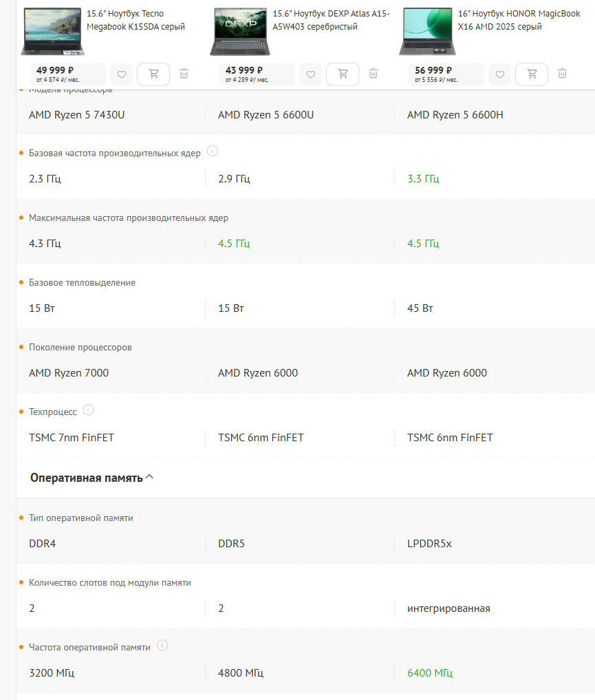The image size is (595, 700).
Task: Show info for RAM frequency row
Action: pos(162,645)
